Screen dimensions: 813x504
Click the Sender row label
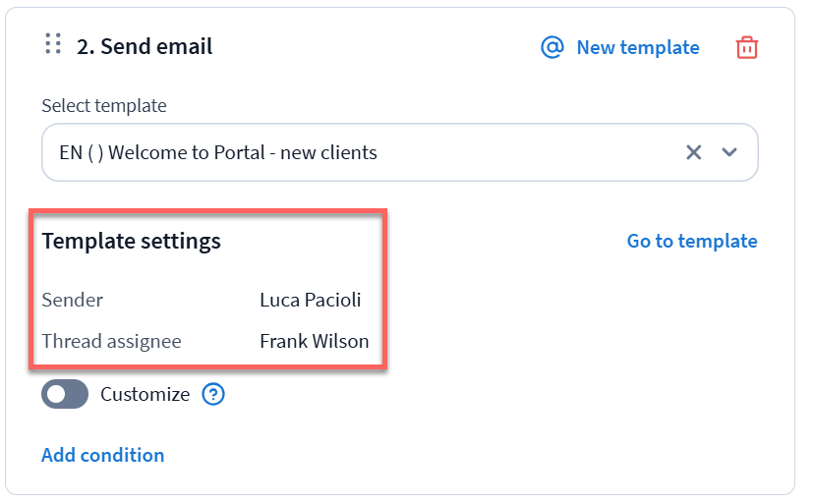pos(72,300)
